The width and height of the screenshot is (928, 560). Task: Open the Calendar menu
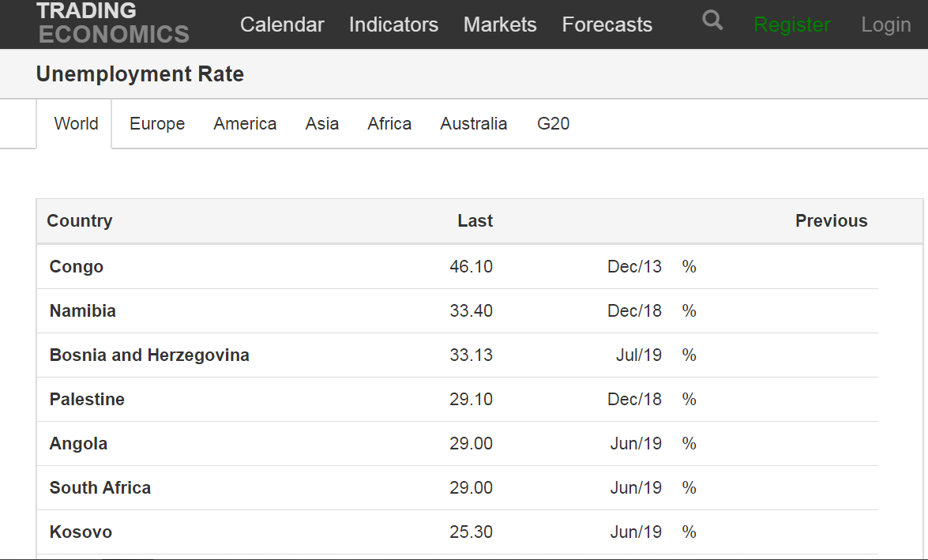click(282, 24)
